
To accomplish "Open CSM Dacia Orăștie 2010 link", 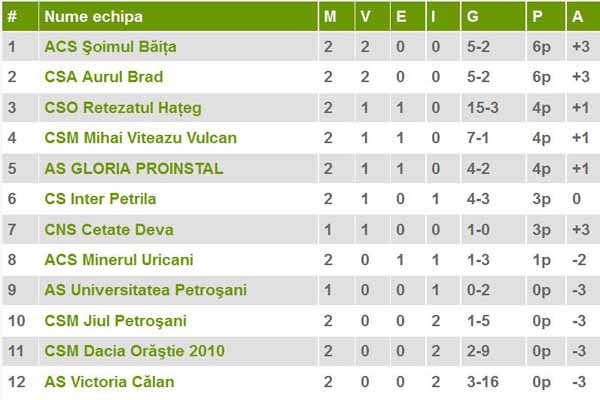I will click(x=134, y=351).
